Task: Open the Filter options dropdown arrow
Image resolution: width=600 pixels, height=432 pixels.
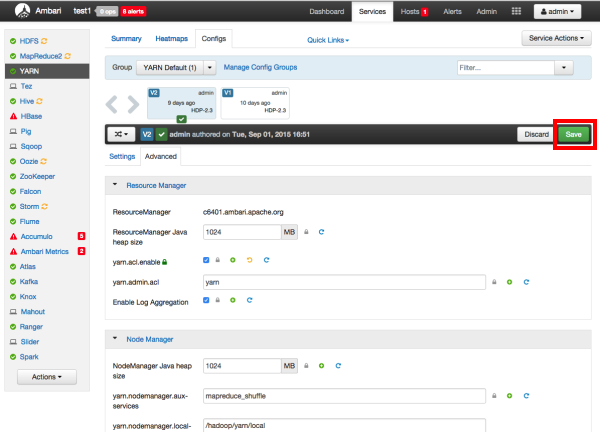Action: (x=564, y=68)
